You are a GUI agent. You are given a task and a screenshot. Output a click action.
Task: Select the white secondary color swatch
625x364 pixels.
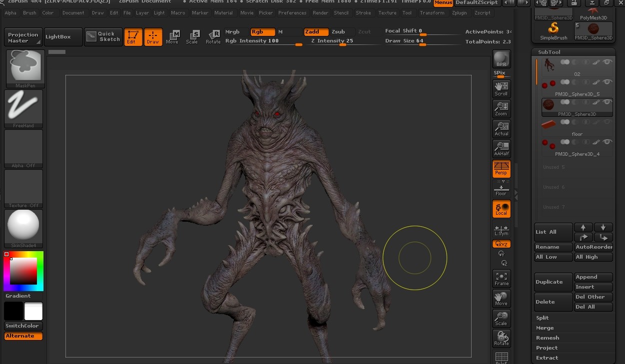(33, 311)
